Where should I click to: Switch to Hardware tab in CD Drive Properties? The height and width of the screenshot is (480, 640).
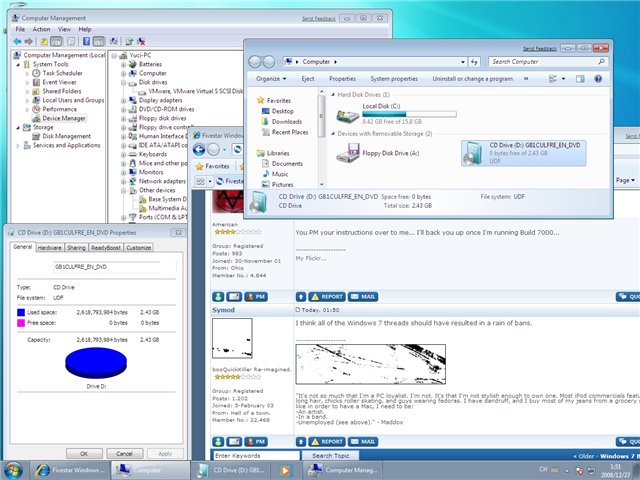(x=49, y=248)
